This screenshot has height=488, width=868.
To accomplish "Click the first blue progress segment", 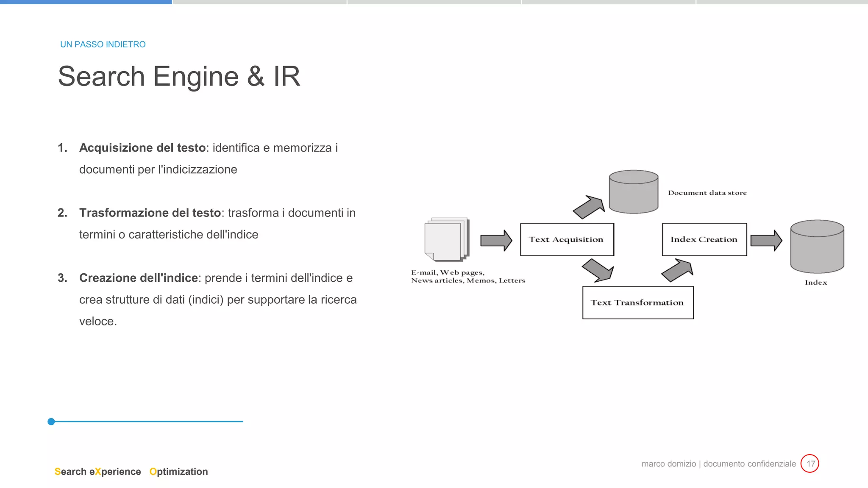I will tap(86, 2).
